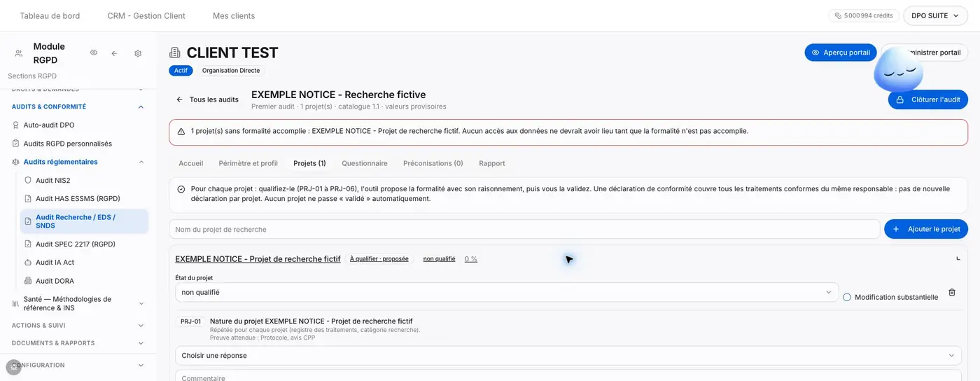Go back via Tous les audits
This screenshot has height=381, width=980.
point(207,99)
